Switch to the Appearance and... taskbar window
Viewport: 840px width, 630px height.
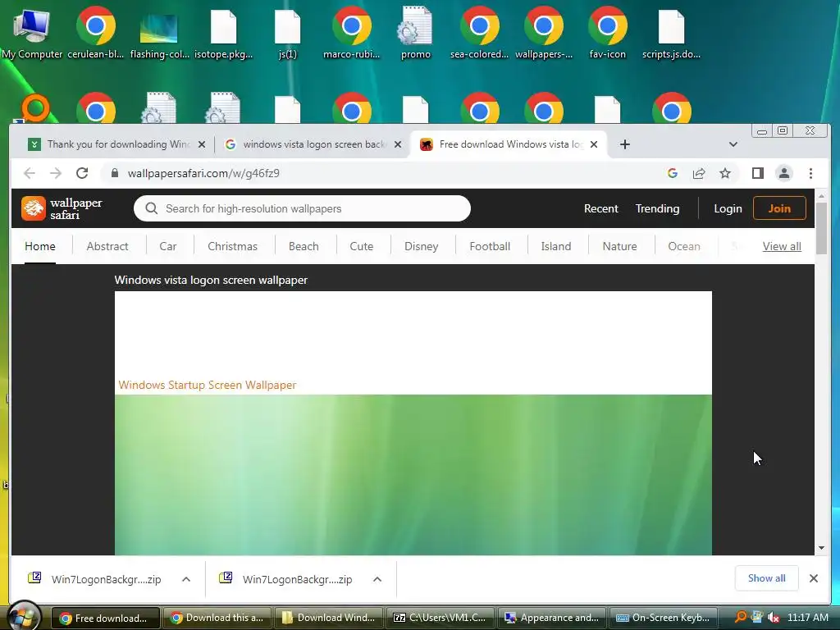click(x=552, y=618)
